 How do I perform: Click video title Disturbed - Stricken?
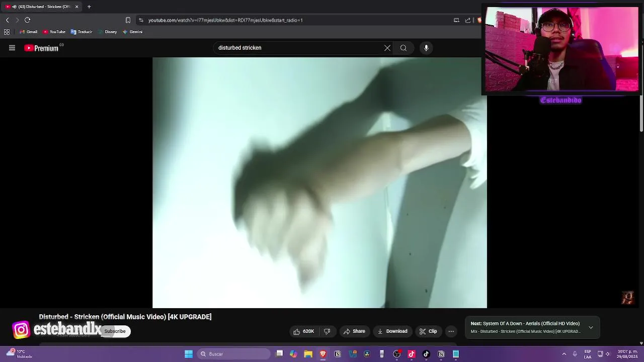[x=125, y=317]
